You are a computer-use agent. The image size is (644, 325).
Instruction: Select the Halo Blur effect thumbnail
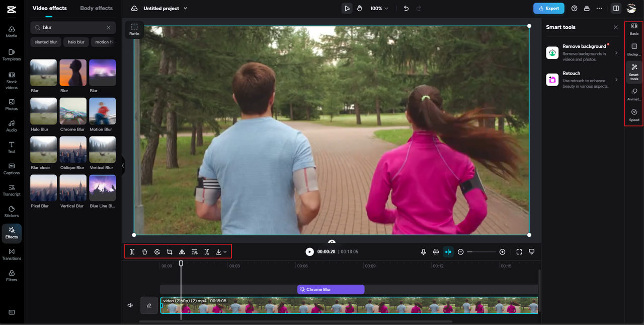[x=44, y=111]
